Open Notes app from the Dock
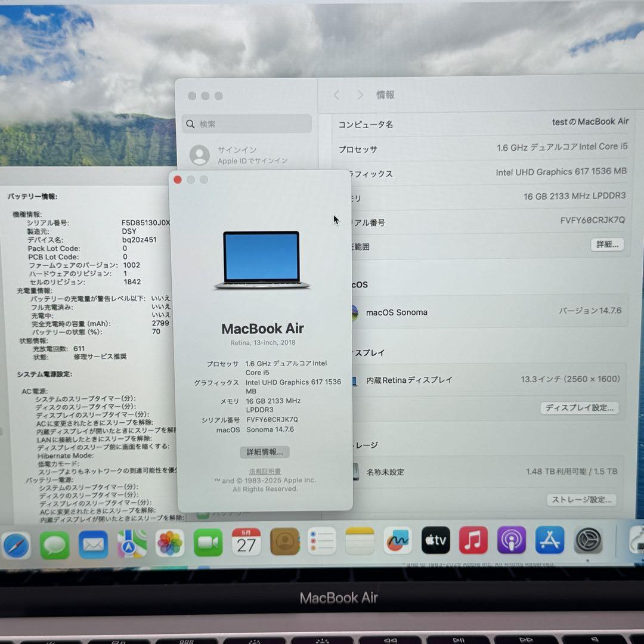 pyautogui.click(x=360, y=541)
